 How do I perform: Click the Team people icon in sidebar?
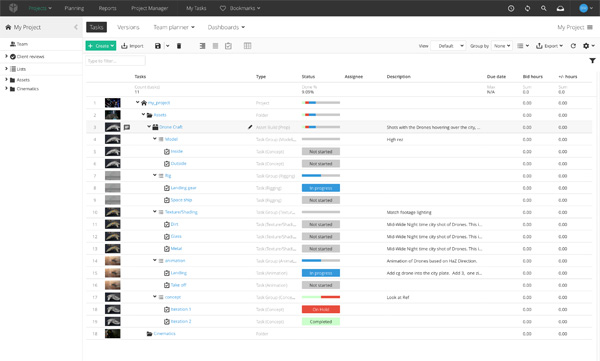[13, 44]
